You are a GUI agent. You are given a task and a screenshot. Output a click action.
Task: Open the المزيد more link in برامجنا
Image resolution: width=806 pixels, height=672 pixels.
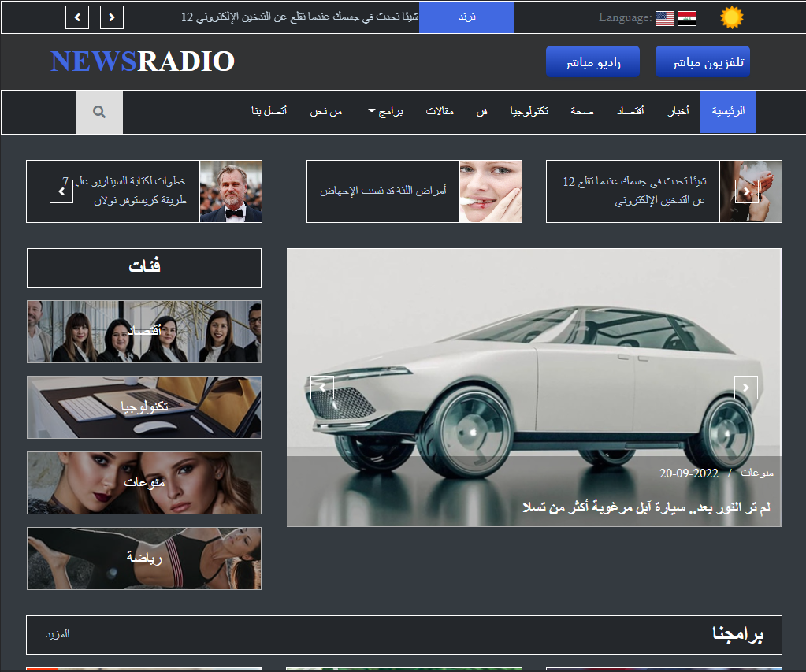58,634
